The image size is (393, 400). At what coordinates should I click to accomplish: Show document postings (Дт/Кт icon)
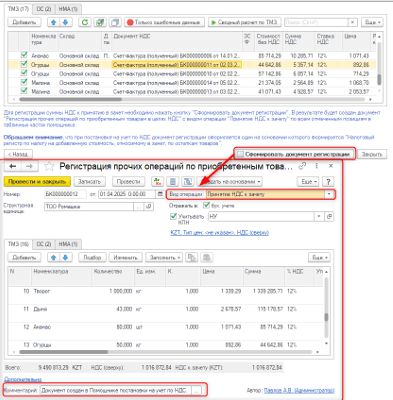pyautogui.click(x=157, y=182)
